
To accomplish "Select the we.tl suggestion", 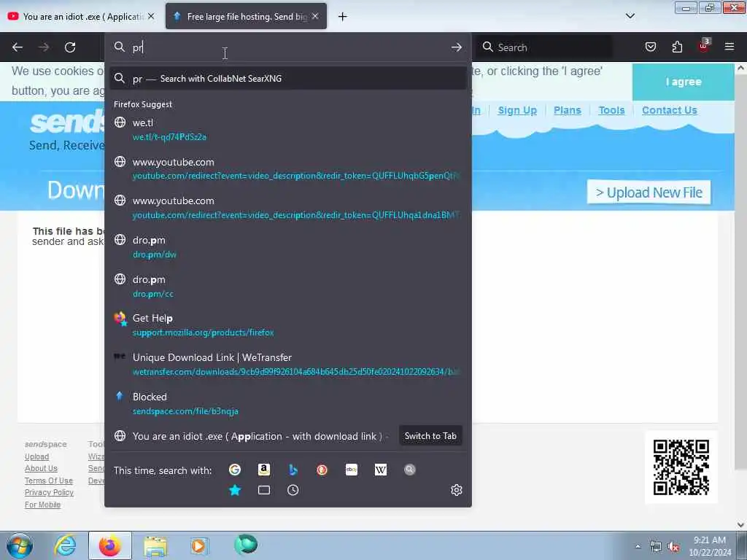I will pos(287,130).
